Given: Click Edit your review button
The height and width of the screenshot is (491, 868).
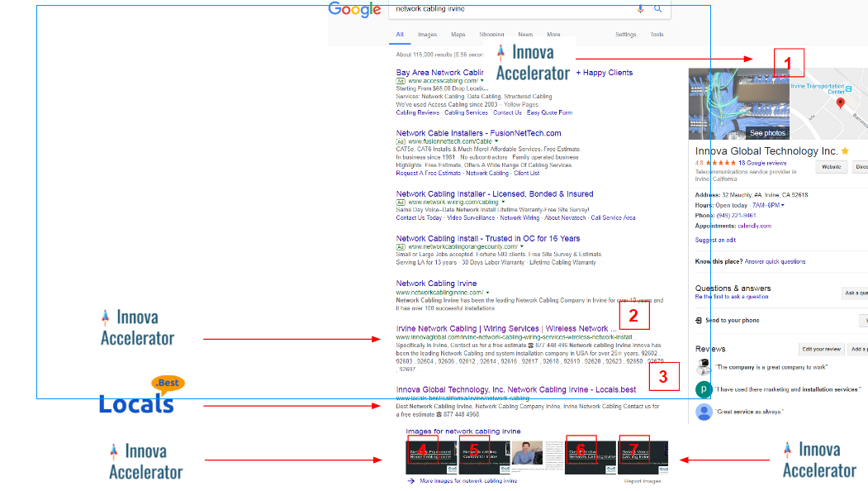Looking at the screenshot, I should point(822,349).
